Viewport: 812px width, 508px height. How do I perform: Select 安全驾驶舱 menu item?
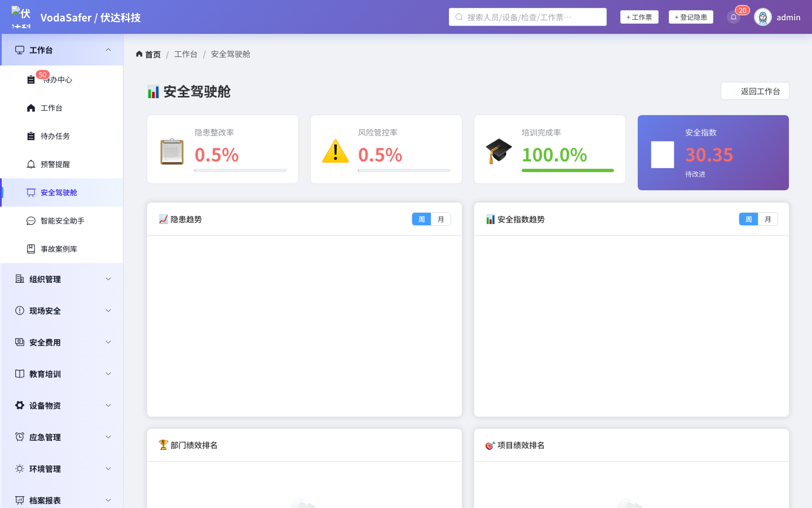(x=61, y=192)
